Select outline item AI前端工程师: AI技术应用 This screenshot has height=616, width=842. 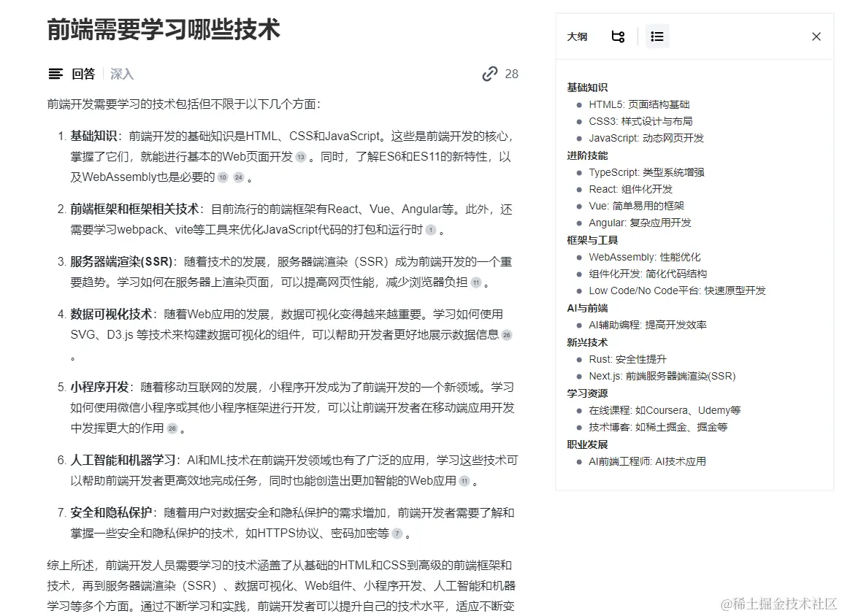647,461
